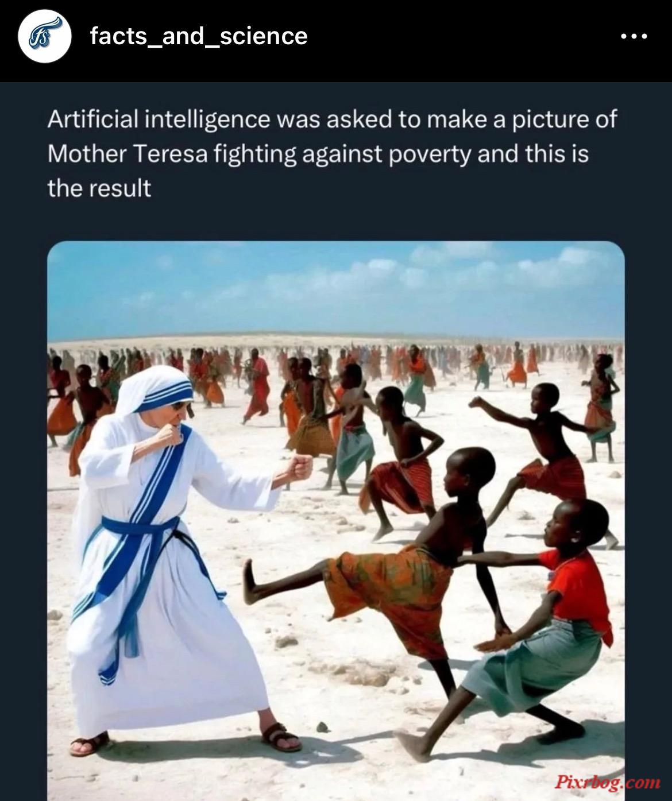Select the caption line starting 'Artificial intelligence'
The height and width of the screenshot is (801, 672).
(332, 120)
